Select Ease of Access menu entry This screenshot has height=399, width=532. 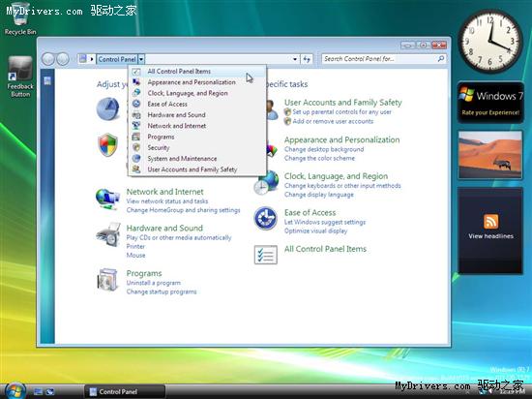pyautogui.click(x=196, y=104)
